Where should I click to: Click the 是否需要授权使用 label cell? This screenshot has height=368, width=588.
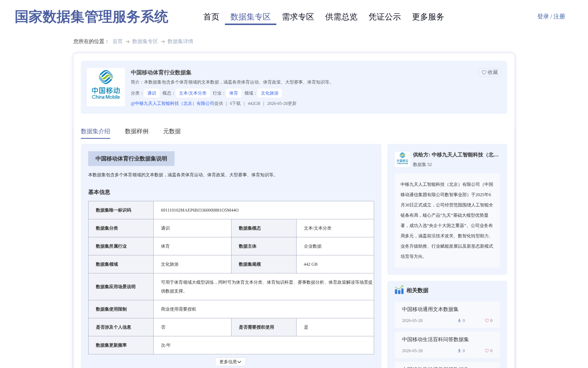(264, 327)
